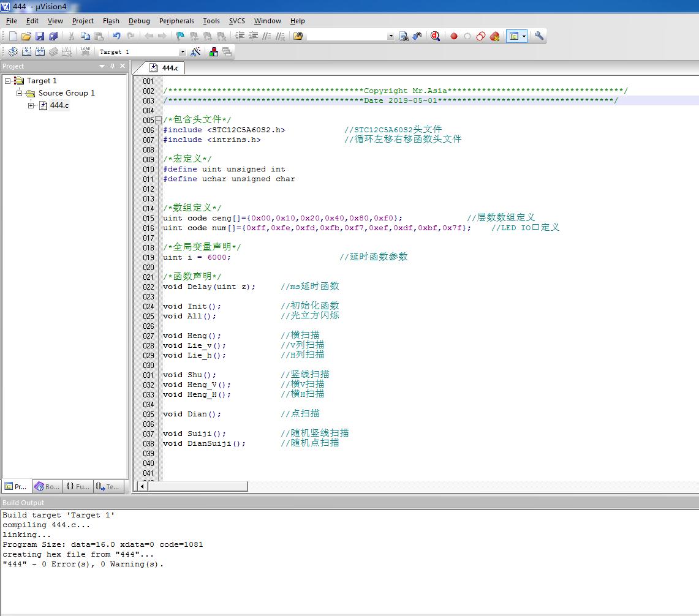Click the Translate current file icon
This screenshot has height=616, width=699.
tap(13, 51)
